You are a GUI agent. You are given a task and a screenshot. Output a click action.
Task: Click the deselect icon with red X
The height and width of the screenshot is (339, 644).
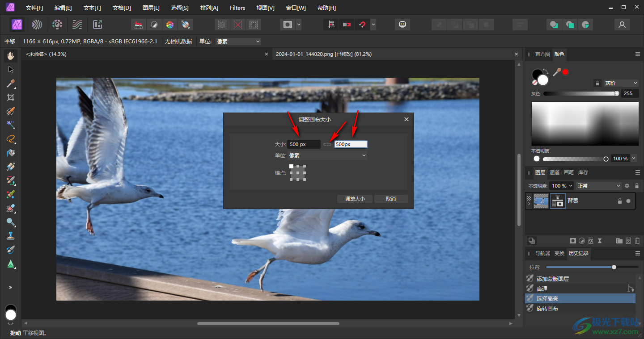pyautogui.click(x=238, y=25)
